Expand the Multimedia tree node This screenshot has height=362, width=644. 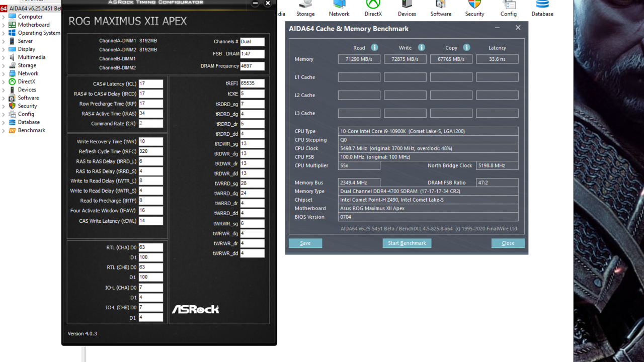click(x=4, y=57)
